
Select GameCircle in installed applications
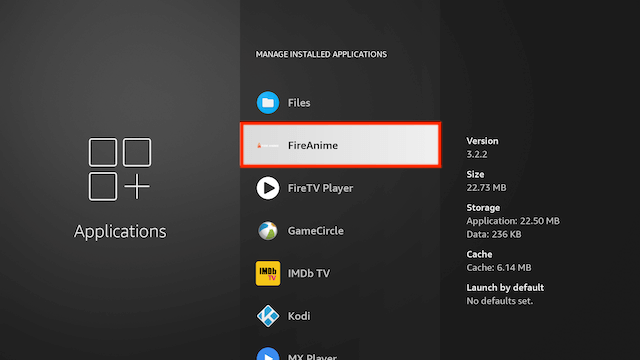[x=340, y=231]
